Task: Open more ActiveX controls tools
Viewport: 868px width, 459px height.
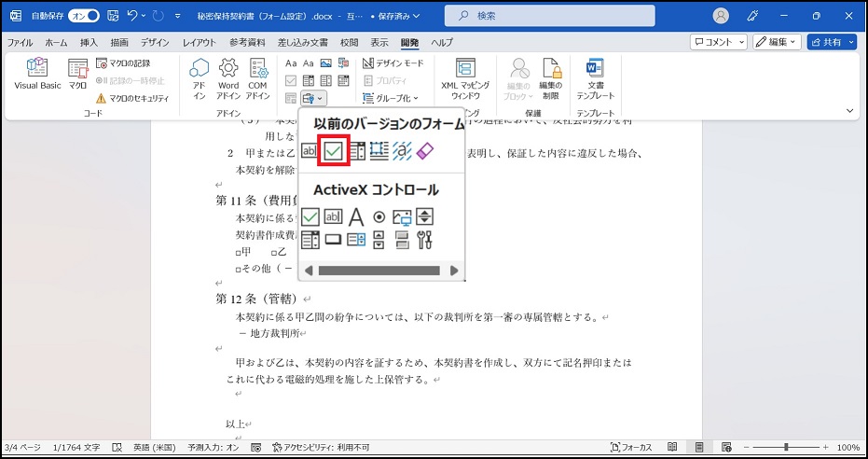Action: coord(424,240)
